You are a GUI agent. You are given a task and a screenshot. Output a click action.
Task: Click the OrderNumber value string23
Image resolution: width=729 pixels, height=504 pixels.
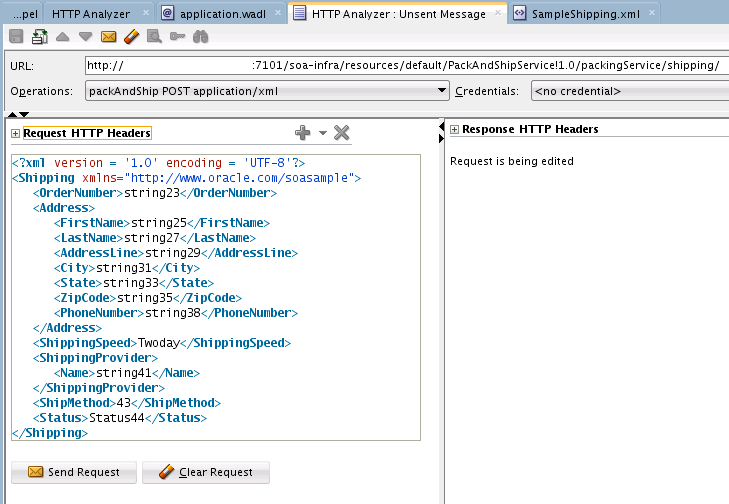pyautogui.click(x=152, y=193)
